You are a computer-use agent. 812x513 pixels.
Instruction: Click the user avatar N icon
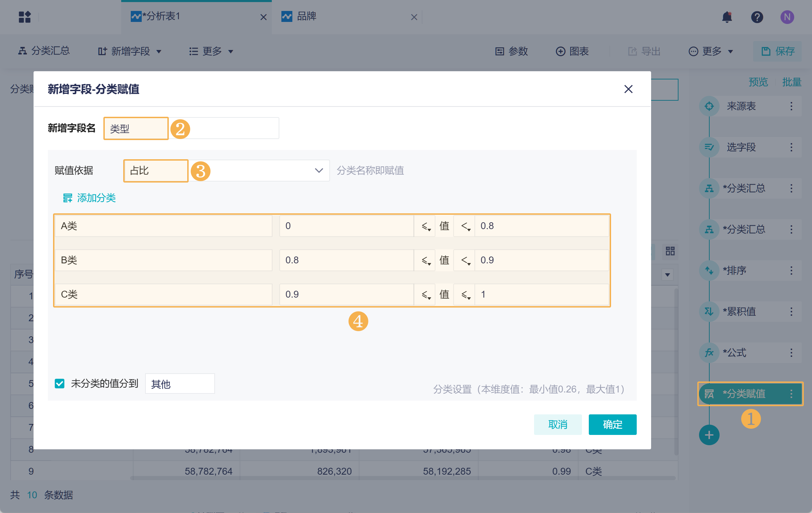click(x=787, y=17)
